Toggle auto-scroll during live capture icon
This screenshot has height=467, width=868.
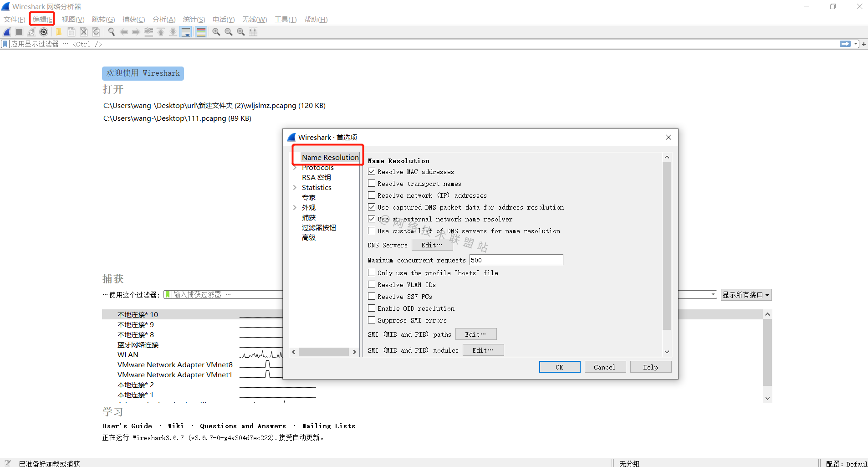(x=186, y=32)
